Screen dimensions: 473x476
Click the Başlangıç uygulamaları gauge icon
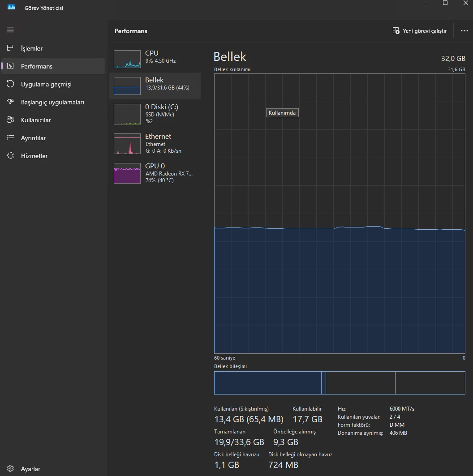(x=10, y=102)
